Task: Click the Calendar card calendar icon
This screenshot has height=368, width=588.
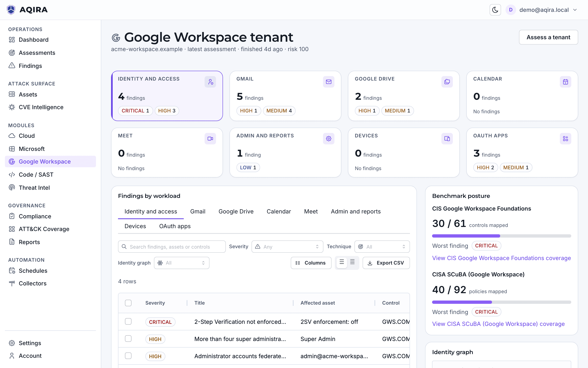Action: 565,82
